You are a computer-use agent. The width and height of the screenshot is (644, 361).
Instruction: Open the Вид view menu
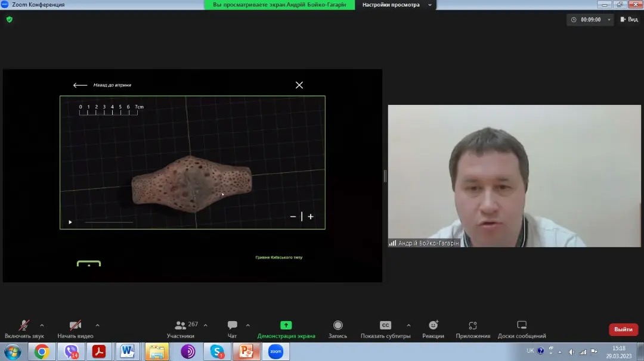(x=629, y=20)
